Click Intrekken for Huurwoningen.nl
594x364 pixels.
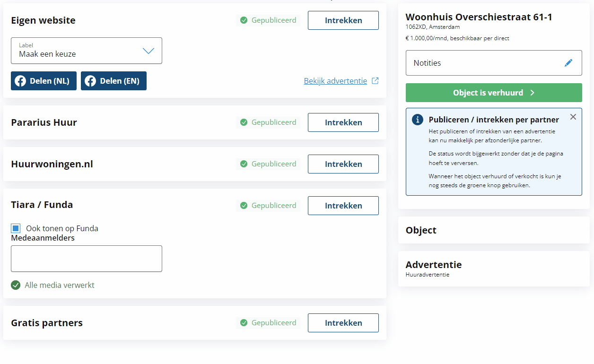(x=343, y=164)
